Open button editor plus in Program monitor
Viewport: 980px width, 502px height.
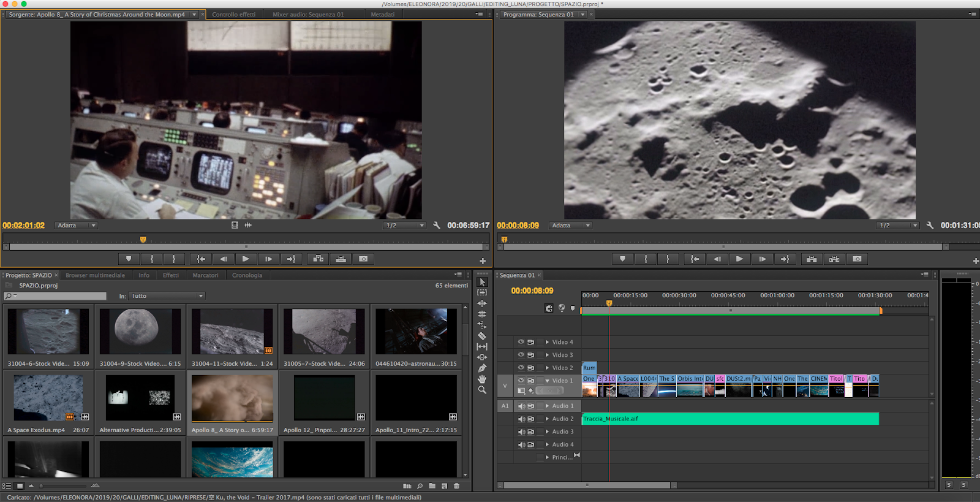(x=976, y=261)
